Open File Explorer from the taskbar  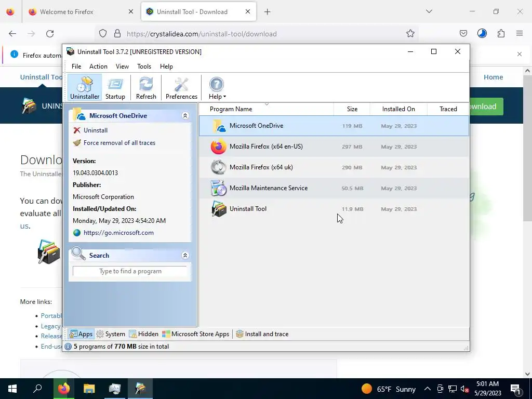click(89, 389)
